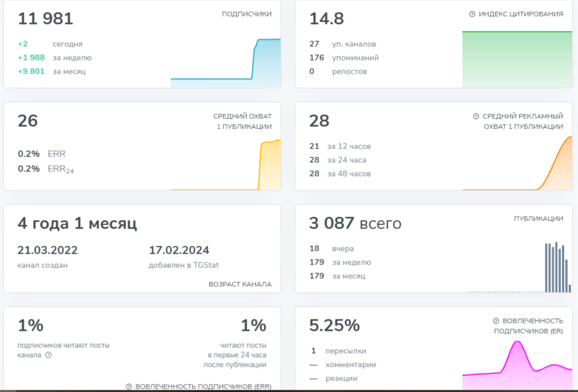Screen dimensions: 578x392
Task: Click the green citation index chart
Action: pyautogui.click(x=517, y=59)
